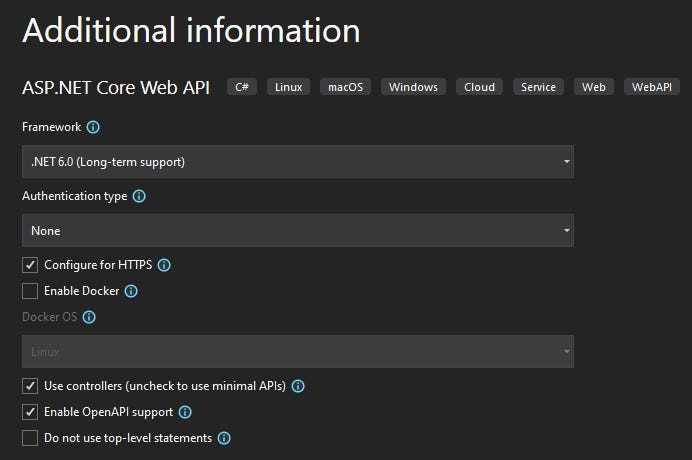Select the Cloud tag label
The width and height of the screenshot is (692, 460).
tap(479, 87)
